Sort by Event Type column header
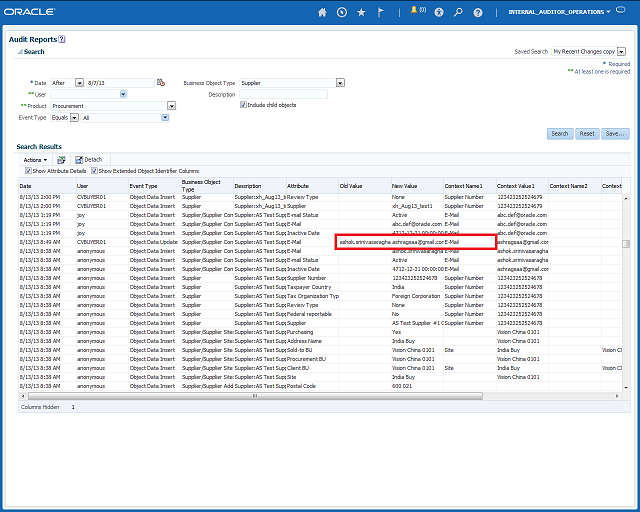The height and width of the screenshot is (512, 640). 155,186
